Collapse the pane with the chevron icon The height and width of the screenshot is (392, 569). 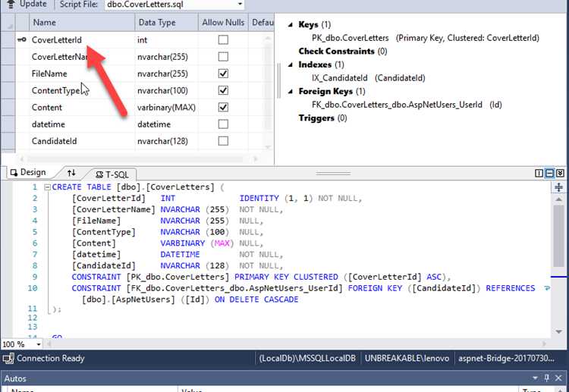point(561,173)
